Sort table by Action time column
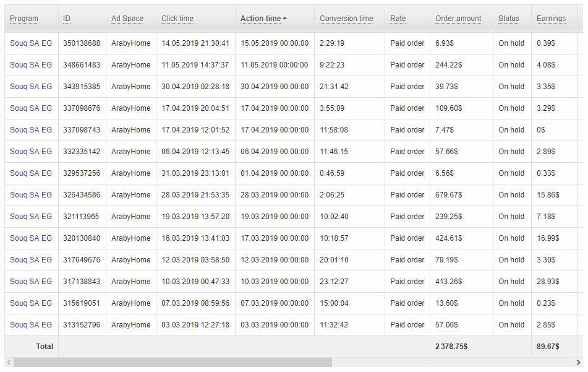 pyautogui.click(x=260, y=19)
